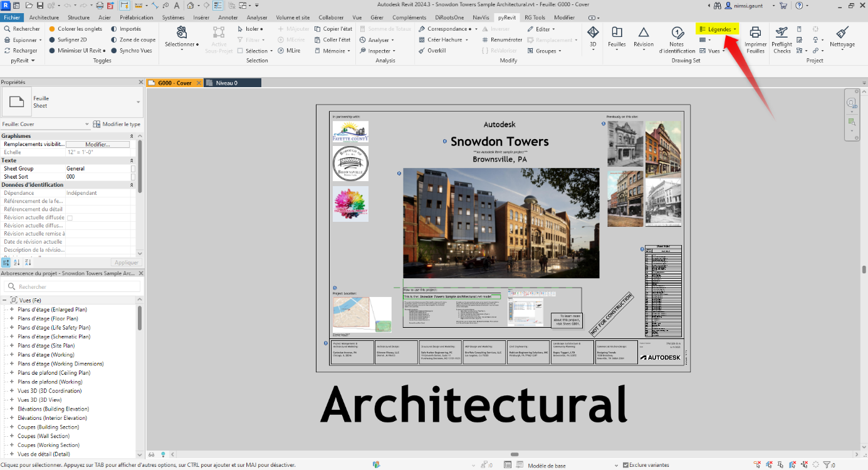Expand Plans d'étage (Floor Plan) node
This screenshot has height=470, width=868.
click(11, 318)
